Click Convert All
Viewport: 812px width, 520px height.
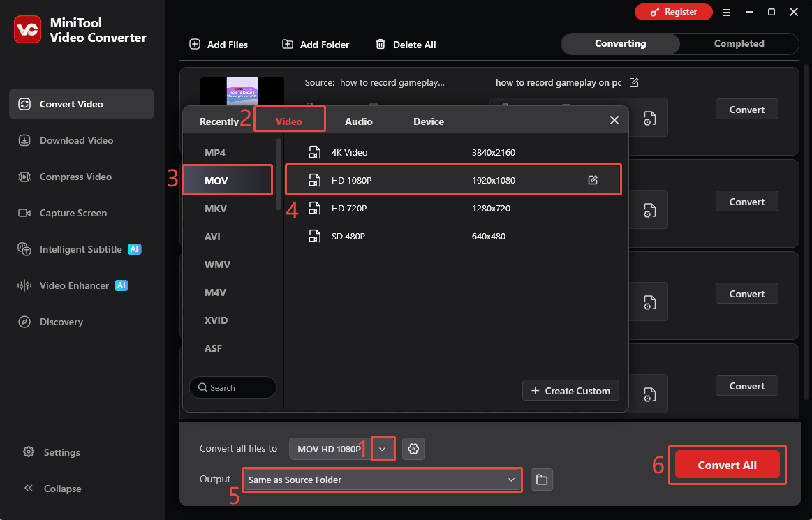coord(727,465)
